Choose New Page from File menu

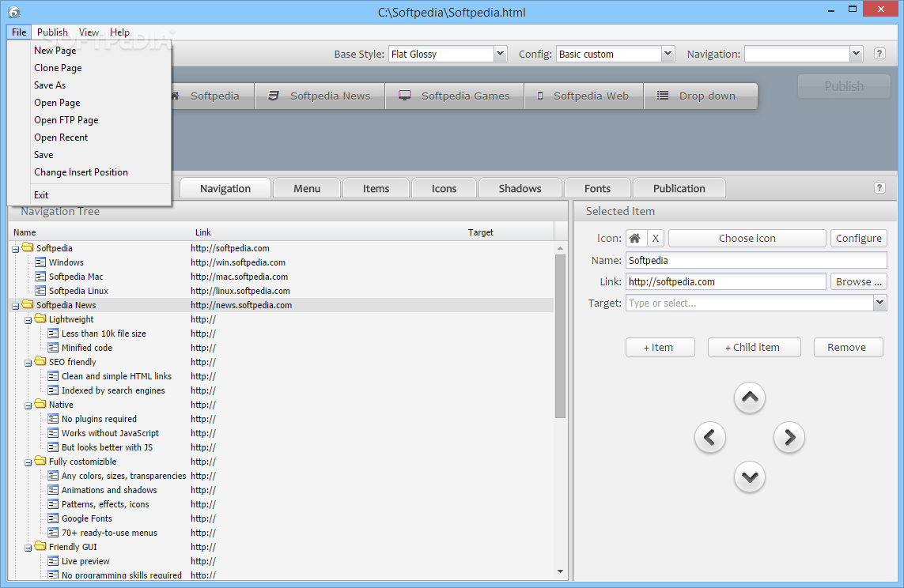(89, 50)
